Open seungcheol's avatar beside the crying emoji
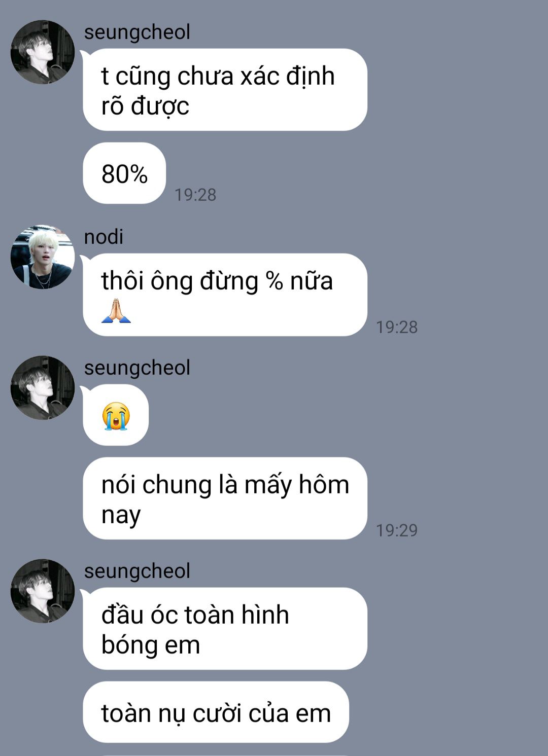The height and width of the screenshot is (756, 548). [x=43, y=388]
